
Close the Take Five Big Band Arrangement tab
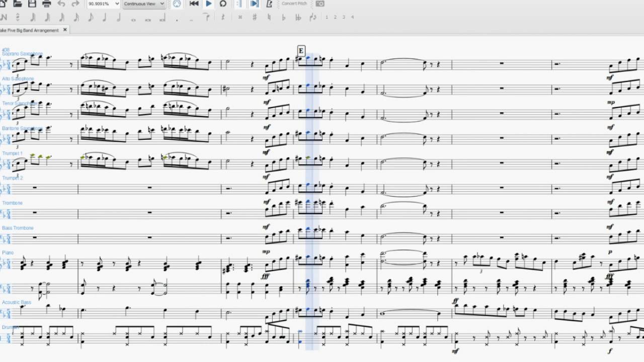tap(65, 30)
